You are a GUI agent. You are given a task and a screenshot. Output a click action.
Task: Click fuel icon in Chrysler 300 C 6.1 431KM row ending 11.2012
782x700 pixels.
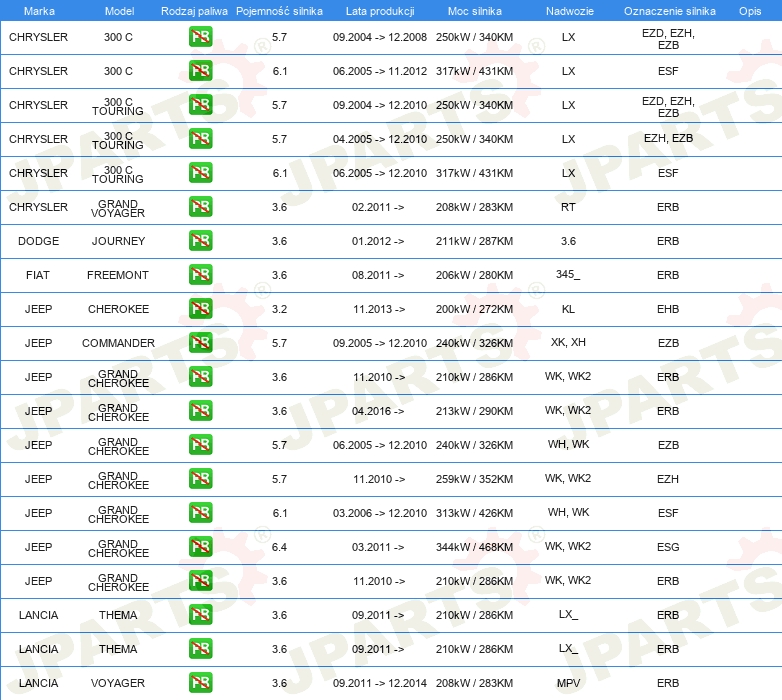[200, 71]
